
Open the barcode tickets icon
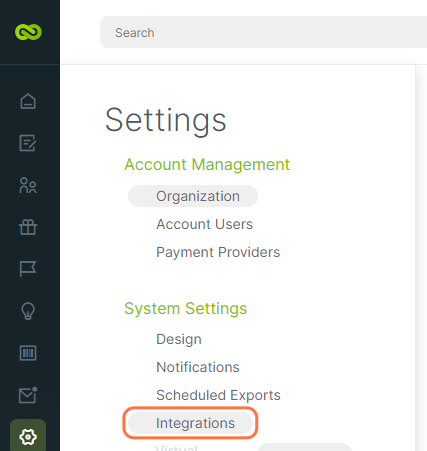(x=28, y=353)
